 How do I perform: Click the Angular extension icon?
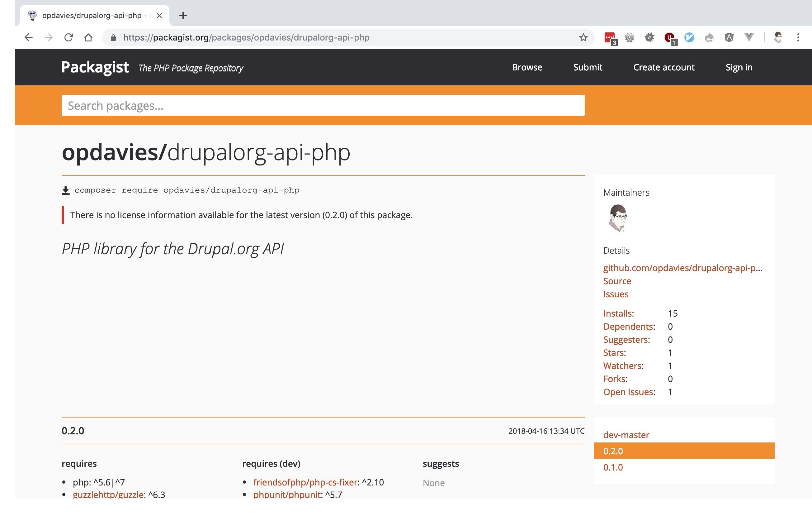tap(729, 37)
